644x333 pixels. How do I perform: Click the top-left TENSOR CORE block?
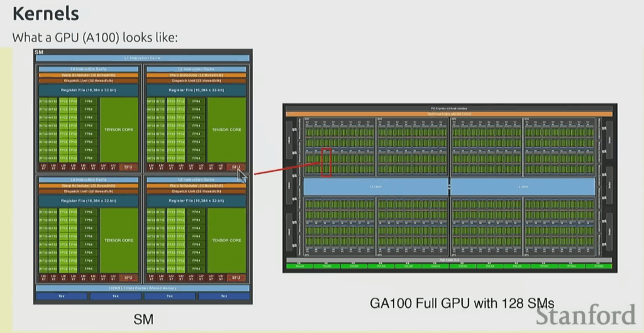[119, 129]
